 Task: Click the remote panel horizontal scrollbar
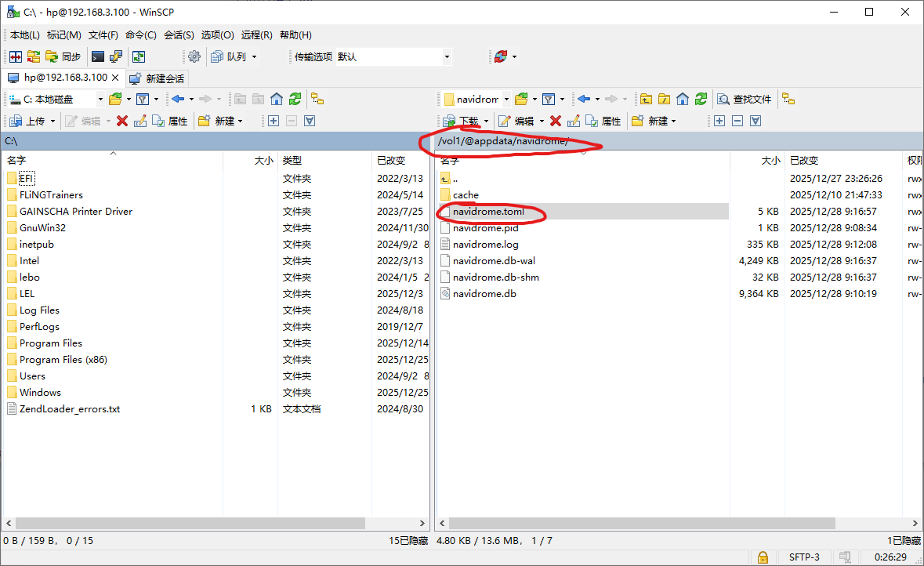641,523
